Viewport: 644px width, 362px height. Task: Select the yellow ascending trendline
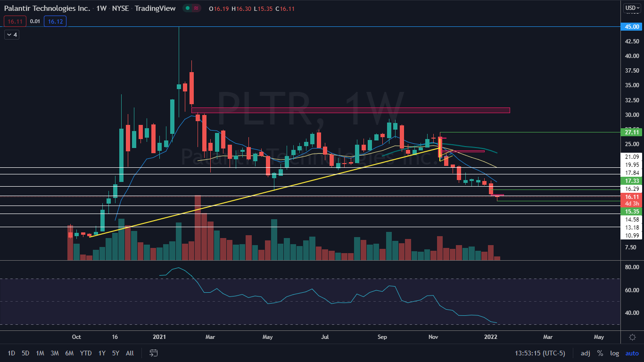click(x=264, y=193)
